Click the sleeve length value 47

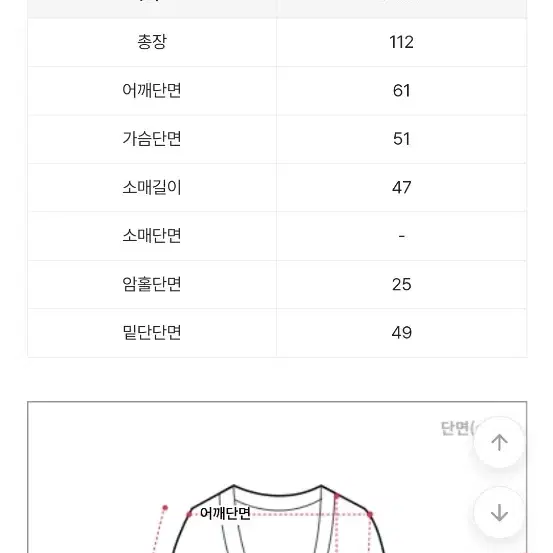tap(401, 187)
